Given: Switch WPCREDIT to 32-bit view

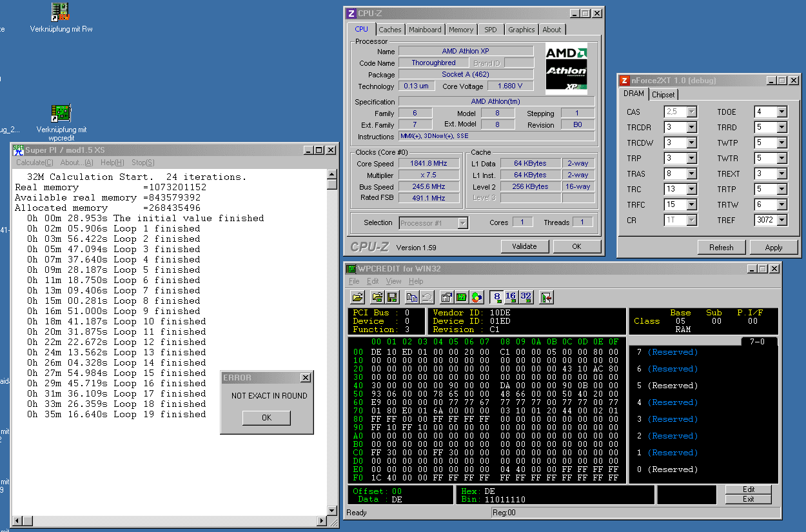Looking at the screenshot, I should pyautogui.click(x=526, y=297).
